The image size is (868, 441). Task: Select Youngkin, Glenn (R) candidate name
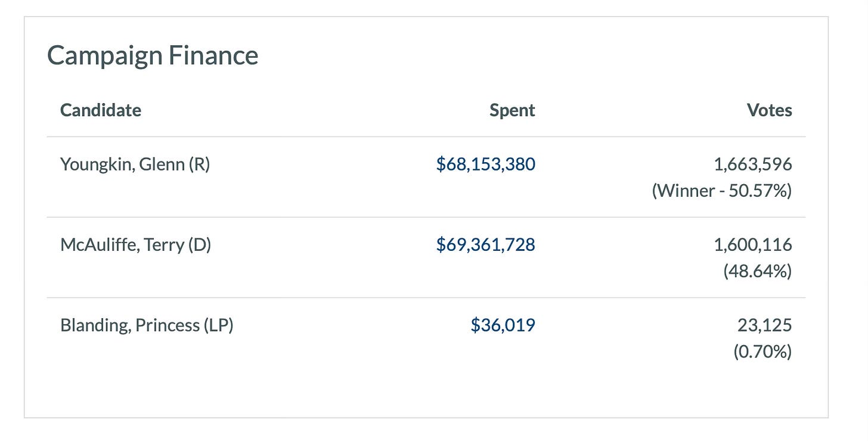[135, 164]
